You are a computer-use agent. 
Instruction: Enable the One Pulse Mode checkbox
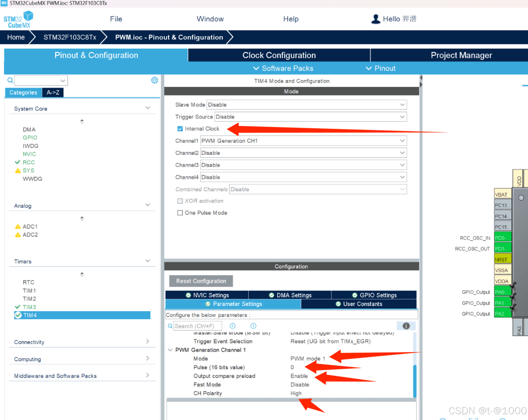180,213
